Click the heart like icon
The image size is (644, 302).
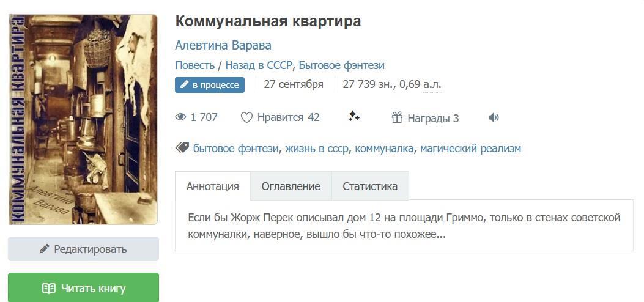point(246,117)
